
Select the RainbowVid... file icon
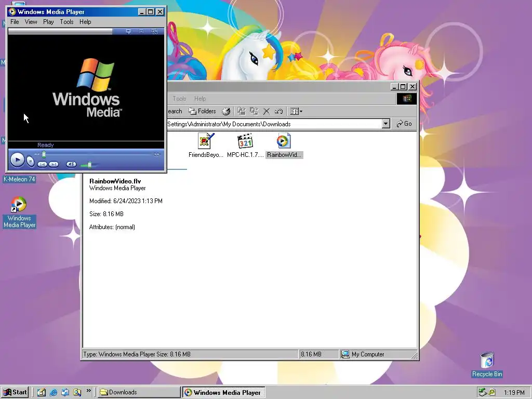284,145
